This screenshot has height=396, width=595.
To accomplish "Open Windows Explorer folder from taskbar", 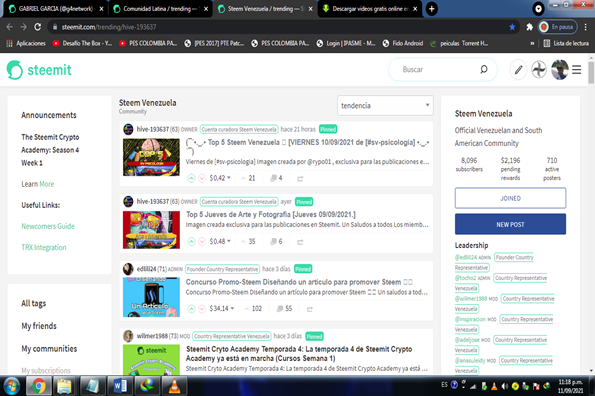I will tap(65, 386).
